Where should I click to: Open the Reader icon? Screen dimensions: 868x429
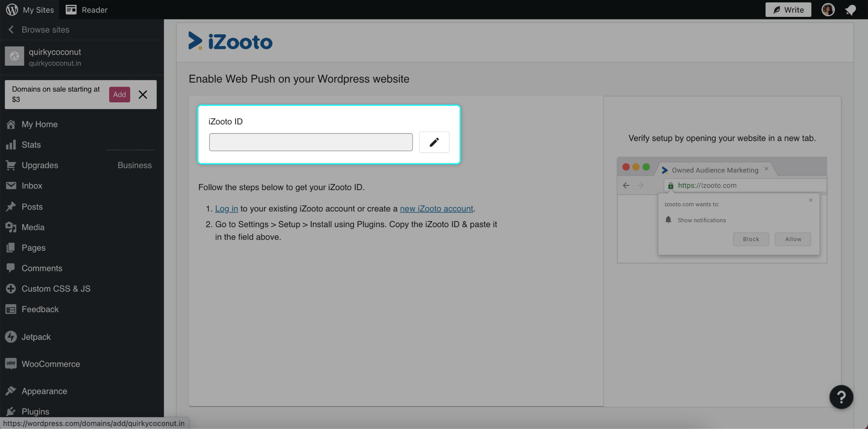[x=71, y=10]
